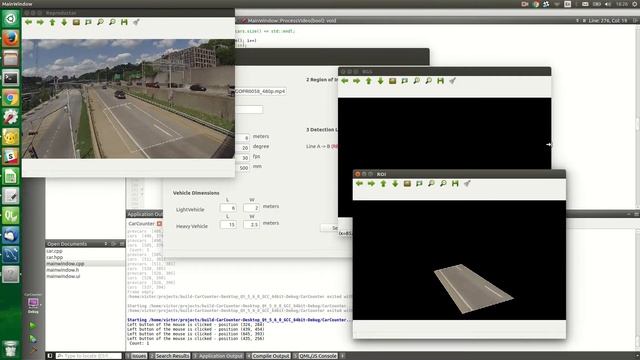Open the CarCounter Debug kit selector
The height and width of the screenshot is (360, 640).
(x=33, y=303)
